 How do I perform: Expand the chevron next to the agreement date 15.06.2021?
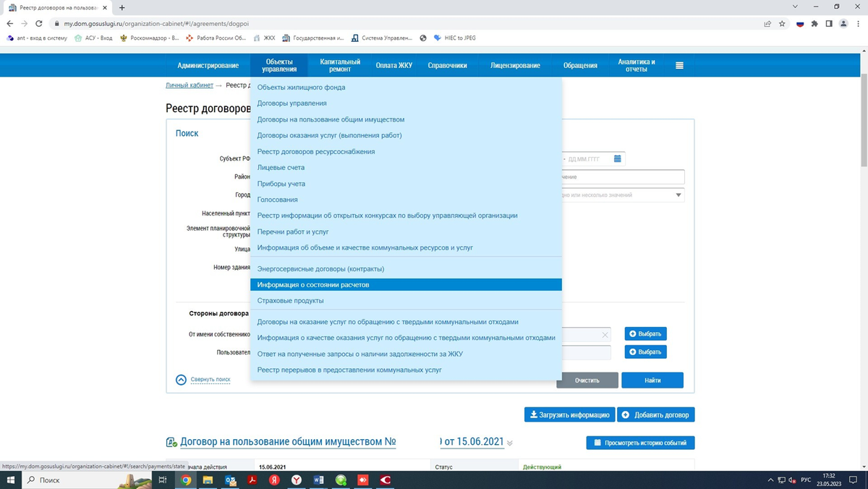pos(511,442)
